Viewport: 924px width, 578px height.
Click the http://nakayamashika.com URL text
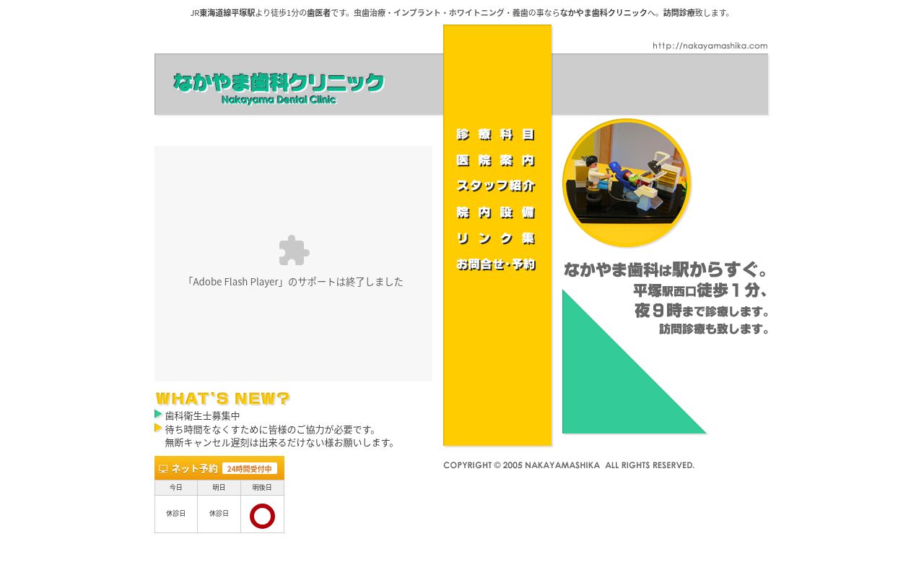tap(710, 46)
